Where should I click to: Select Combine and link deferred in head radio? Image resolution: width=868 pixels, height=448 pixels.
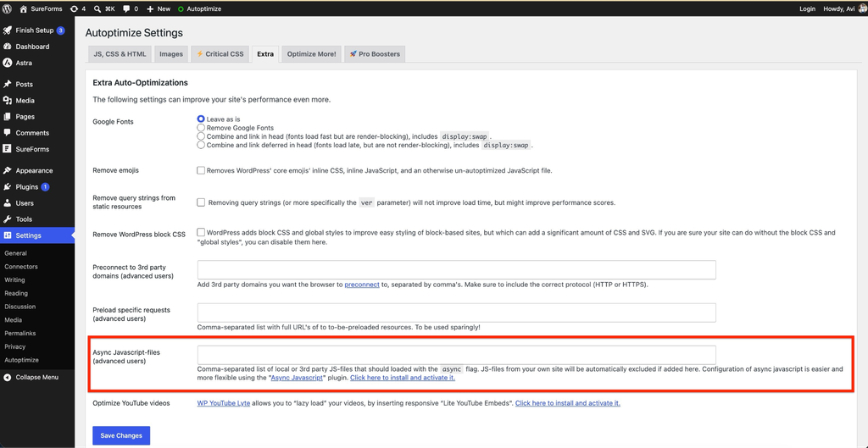pos(201,145)
